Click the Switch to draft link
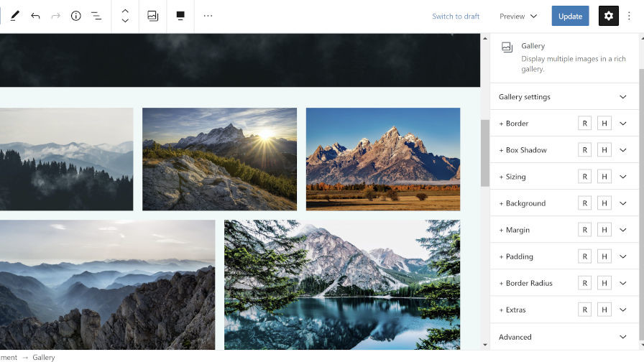This screenshot has height=362, width=644. tap(456, 16)
